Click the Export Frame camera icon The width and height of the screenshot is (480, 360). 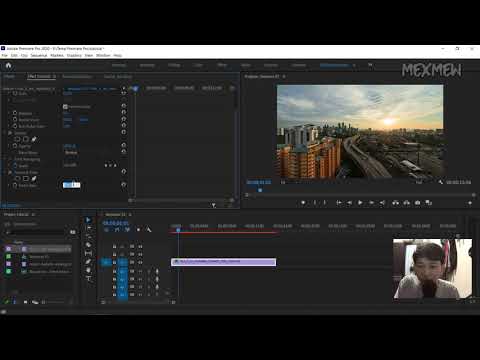418,203
